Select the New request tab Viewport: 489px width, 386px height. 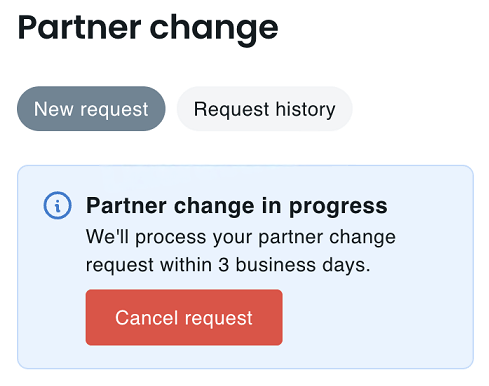click(91, 109)
